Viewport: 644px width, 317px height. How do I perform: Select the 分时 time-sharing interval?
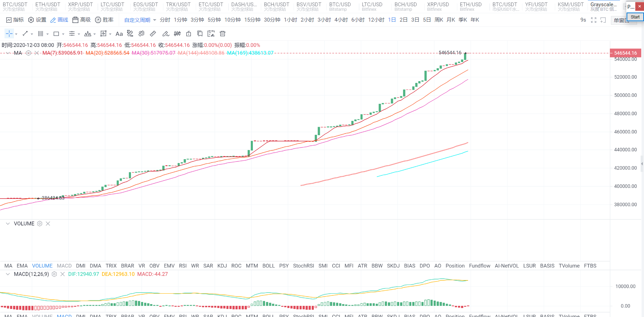165,20
